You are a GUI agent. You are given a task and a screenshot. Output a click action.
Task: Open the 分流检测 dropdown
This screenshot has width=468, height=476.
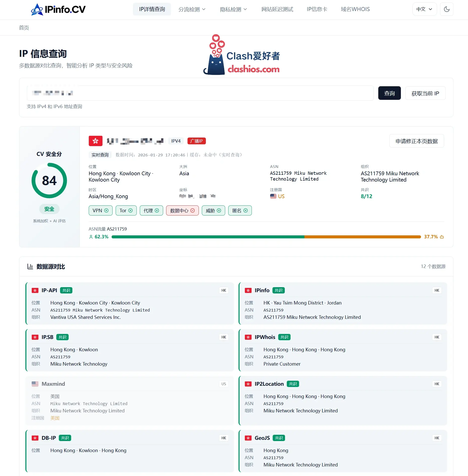(192, 9)
